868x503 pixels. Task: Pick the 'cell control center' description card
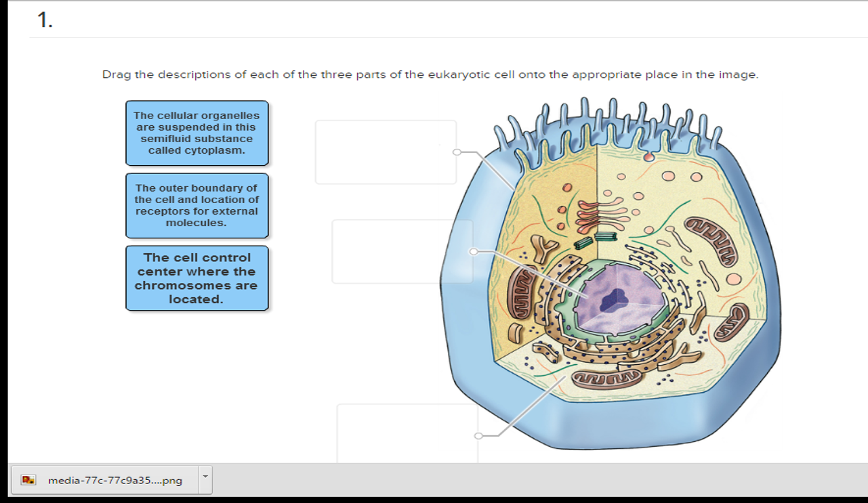click(x=197, y=278)
